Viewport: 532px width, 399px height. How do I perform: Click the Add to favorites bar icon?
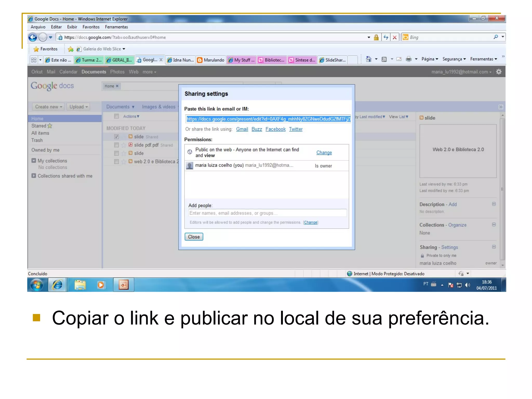click(x=70, y=49)
